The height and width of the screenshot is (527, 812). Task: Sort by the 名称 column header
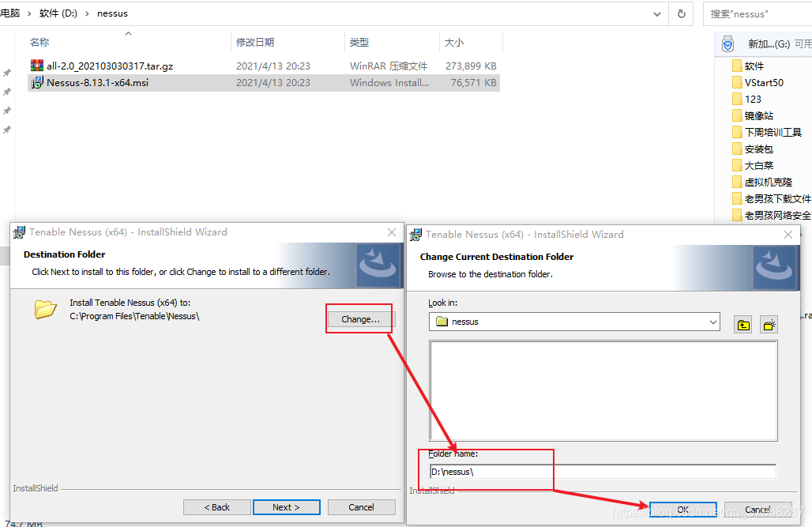point(39,43)
